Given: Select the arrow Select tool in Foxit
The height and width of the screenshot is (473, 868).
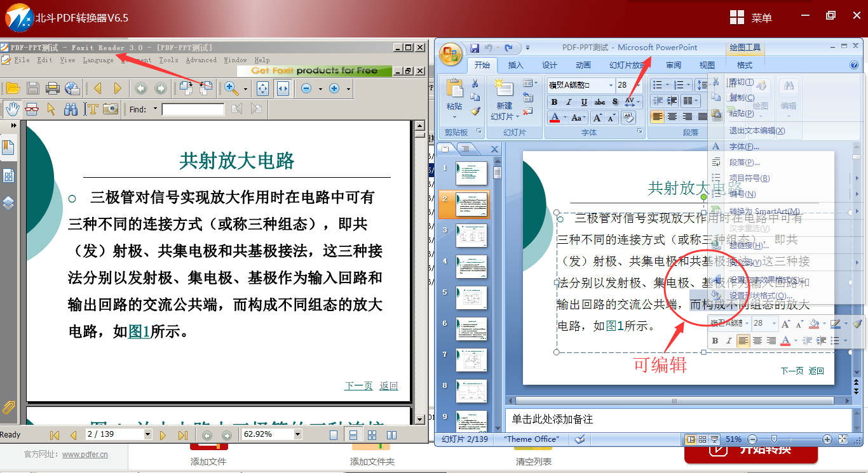Looking at the screenshot, I should coord(51,109).
